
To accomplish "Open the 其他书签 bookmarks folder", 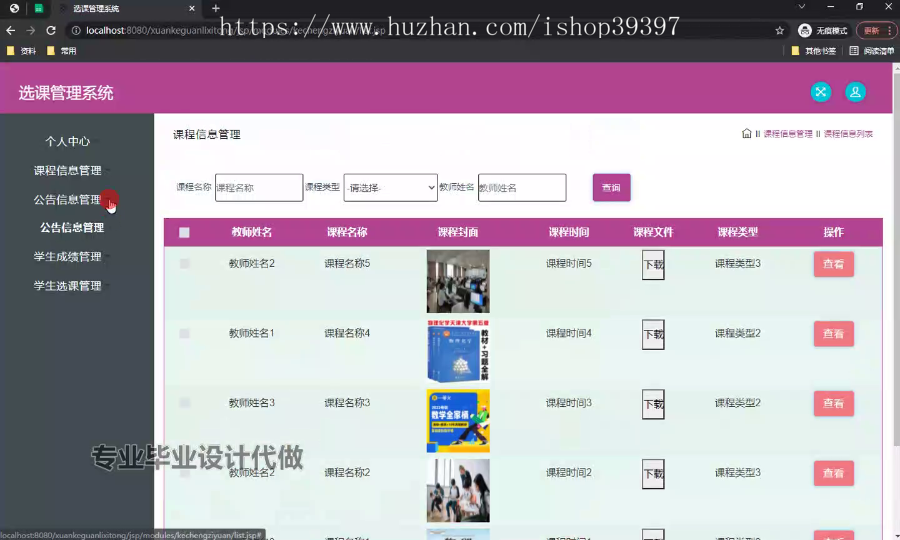I will 813,50.
